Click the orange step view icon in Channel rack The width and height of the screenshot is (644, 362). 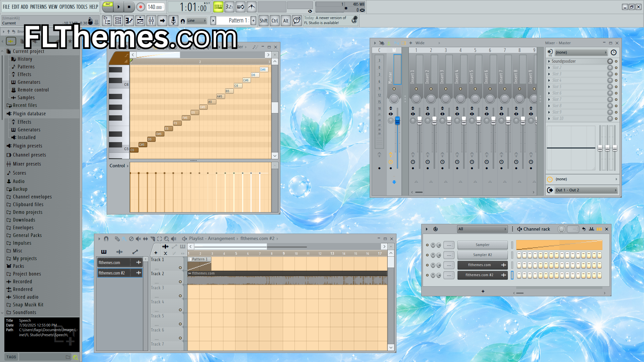tap(599, 229)
